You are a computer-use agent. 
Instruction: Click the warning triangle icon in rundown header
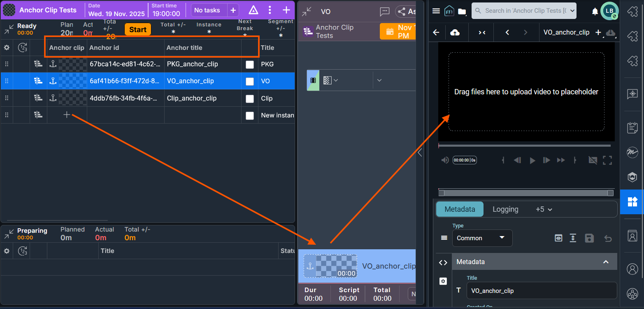(253, 10)
